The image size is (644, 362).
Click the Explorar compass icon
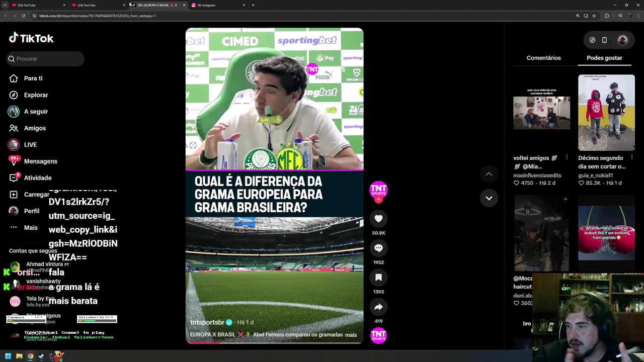pyautogui.click(x=14, y=95)
